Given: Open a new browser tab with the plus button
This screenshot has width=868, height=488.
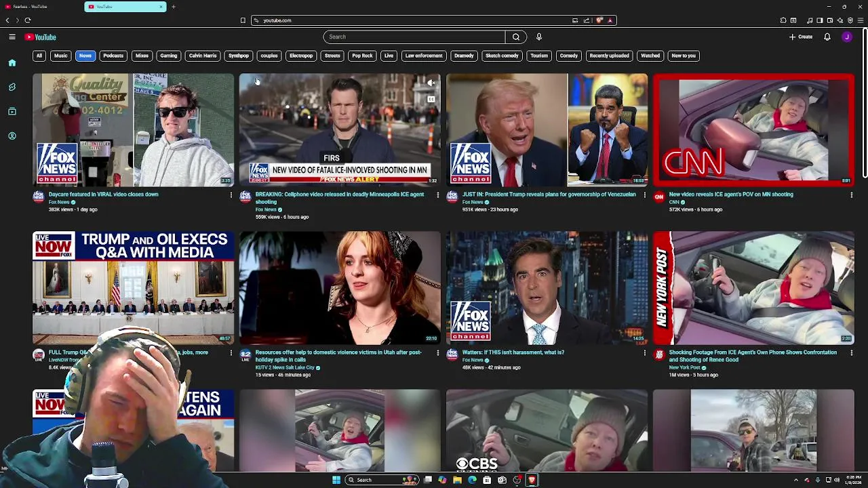Looking at the screenshot, I should (x=174, y=7).
